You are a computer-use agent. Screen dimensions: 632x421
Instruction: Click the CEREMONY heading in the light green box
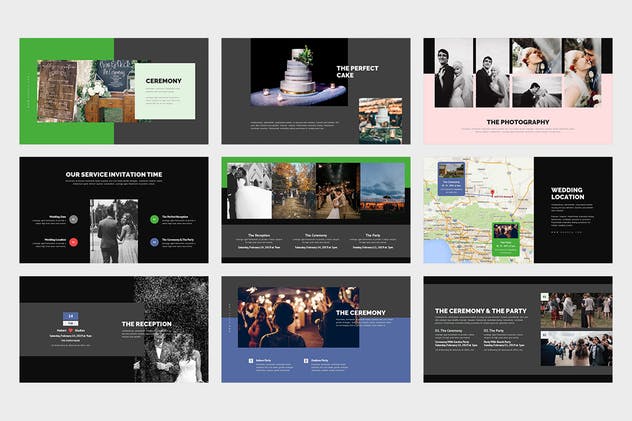click(164, 81)
